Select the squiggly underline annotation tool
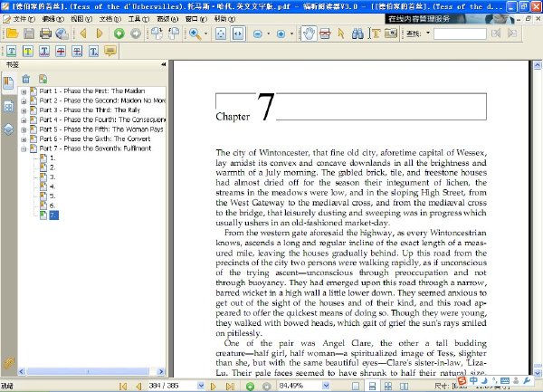The image size is (543, 392). pos(44,52)
